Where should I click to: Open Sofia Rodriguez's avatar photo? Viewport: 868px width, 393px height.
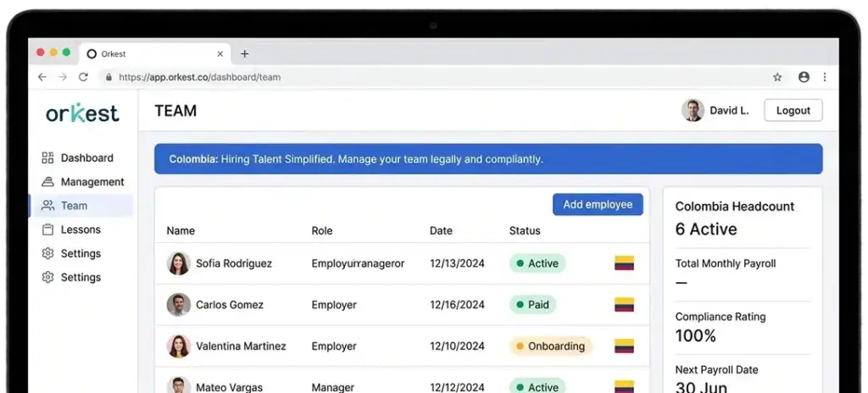[179, 263]
